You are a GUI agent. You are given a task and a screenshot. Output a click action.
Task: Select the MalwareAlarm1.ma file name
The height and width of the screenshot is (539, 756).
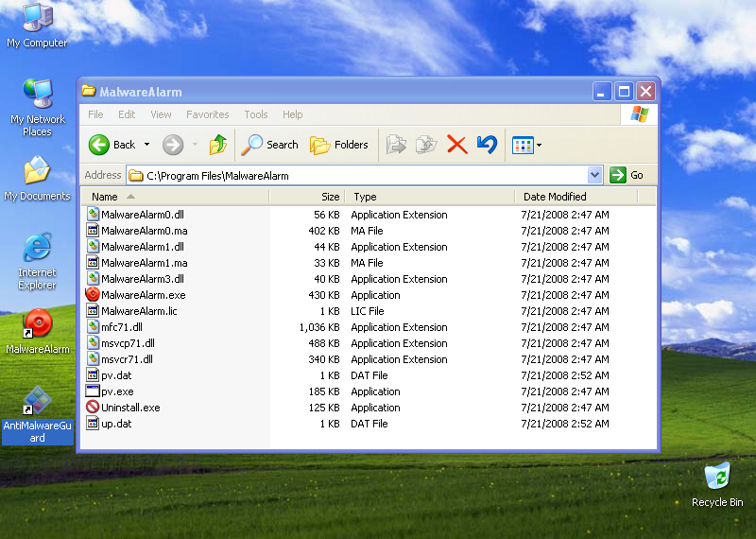coord(145,263)
